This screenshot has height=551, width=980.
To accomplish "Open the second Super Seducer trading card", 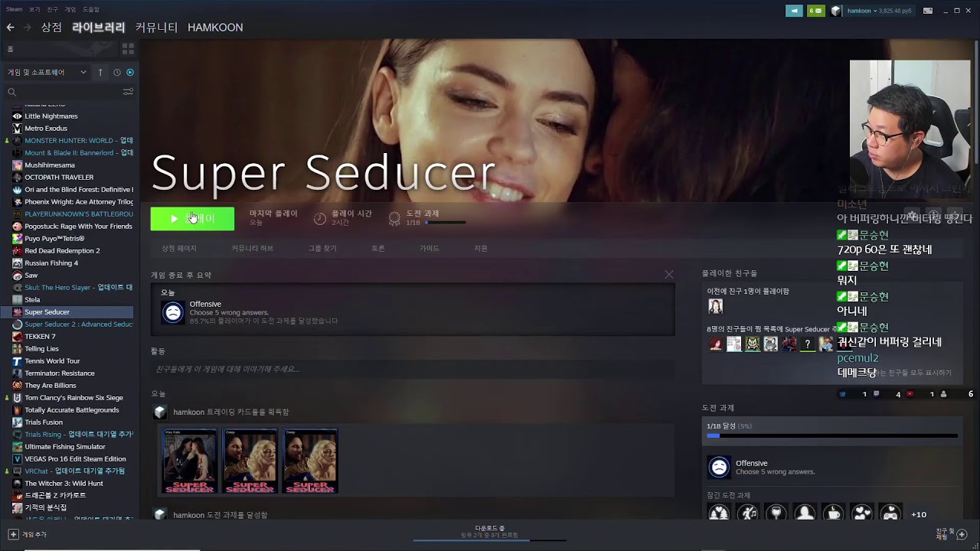I will [250, 461].
